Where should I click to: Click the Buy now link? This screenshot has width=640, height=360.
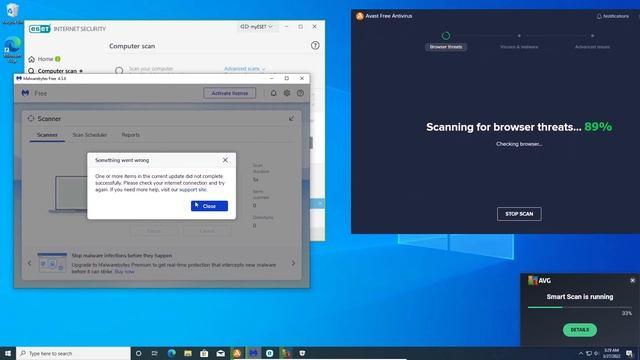point(124,271)
